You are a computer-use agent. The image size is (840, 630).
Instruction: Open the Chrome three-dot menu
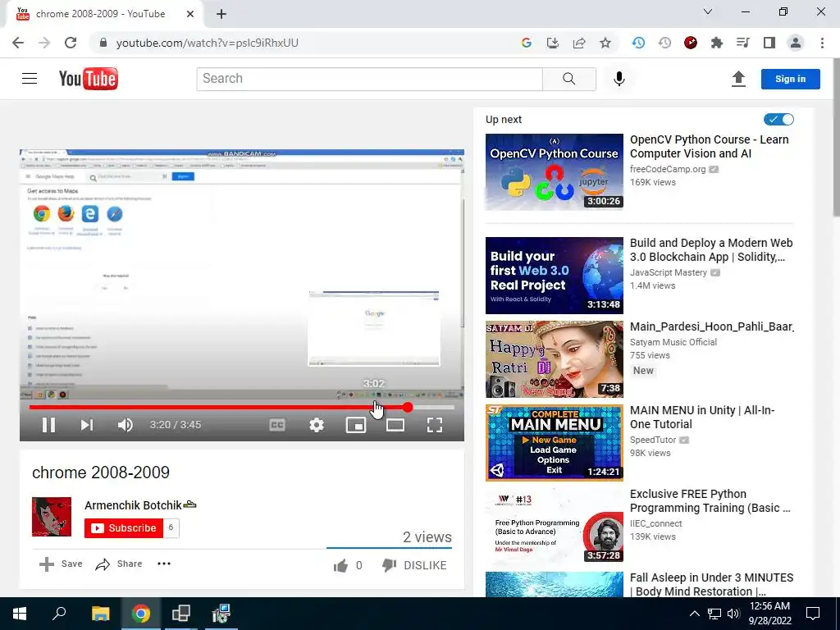tap(822, 43)
